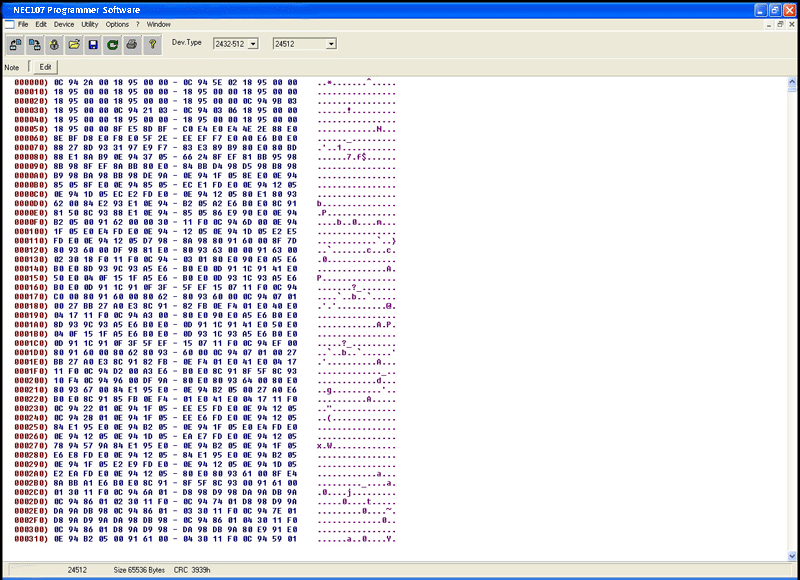Click the green refresh arrow icon
This screenshot has height=580, width=800.
click(112, 45)
